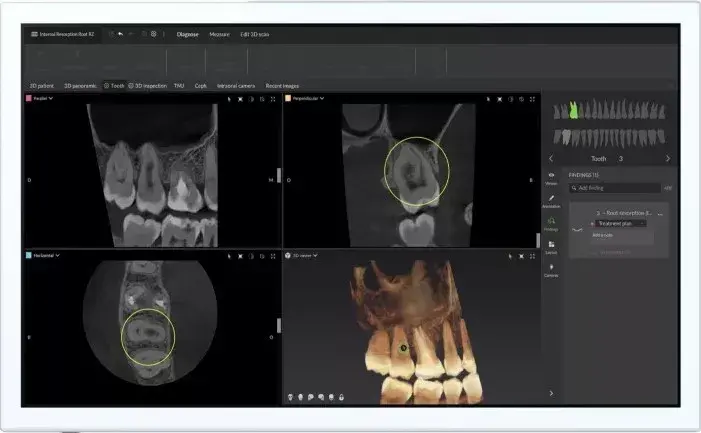This screenshot has height=433, width=701.
Task: Select highlighted green tooth in dental chart
Action: tap(574, 110)
